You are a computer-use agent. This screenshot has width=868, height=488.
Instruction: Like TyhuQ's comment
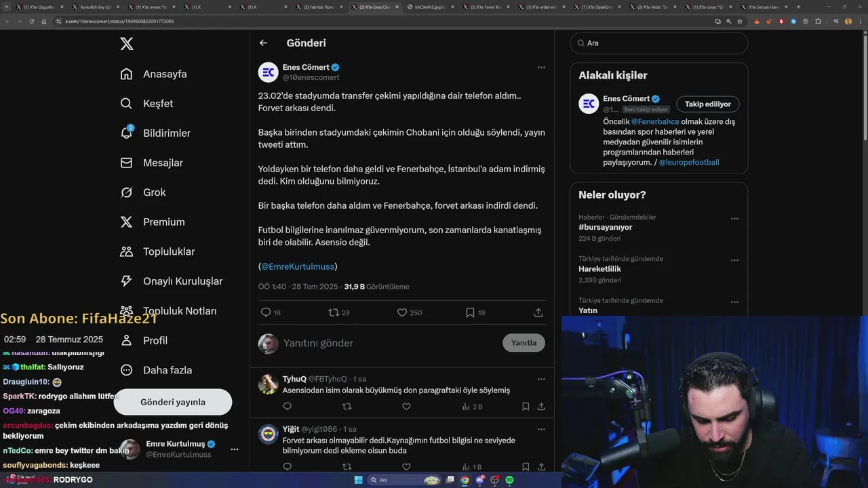tap(406, 407)
